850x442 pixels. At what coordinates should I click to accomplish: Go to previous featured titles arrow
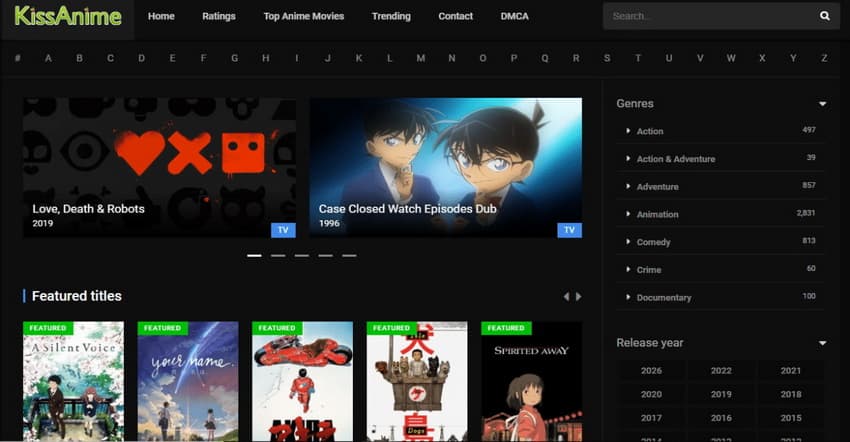566,297
